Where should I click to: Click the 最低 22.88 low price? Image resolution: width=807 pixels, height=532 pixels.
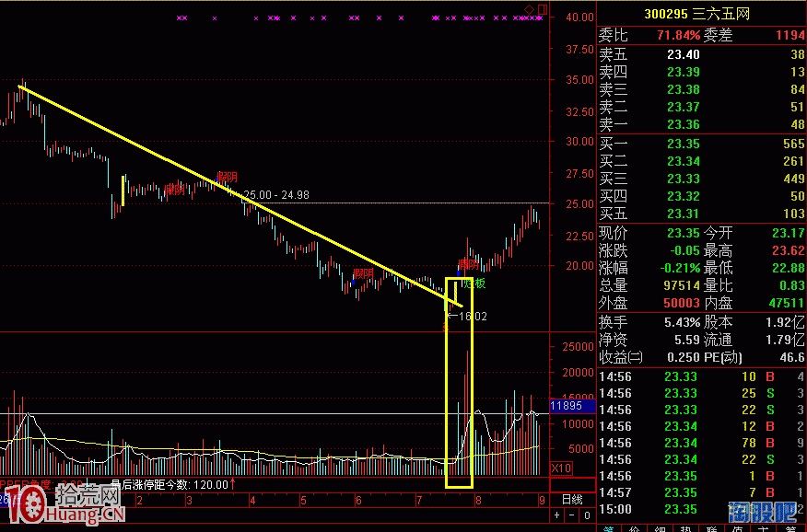pyautogui.click(x=789, y=268)
